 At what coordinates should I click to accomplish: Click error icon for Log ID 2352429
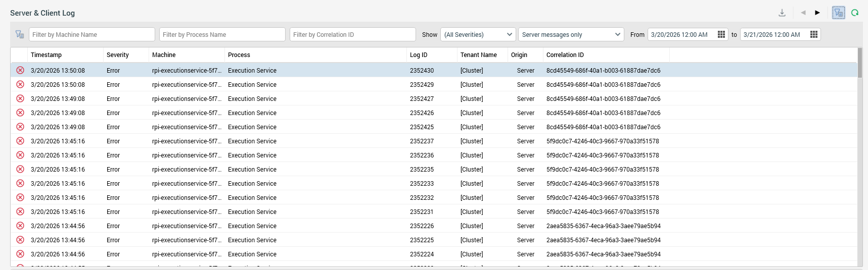[x=20, y=84]
